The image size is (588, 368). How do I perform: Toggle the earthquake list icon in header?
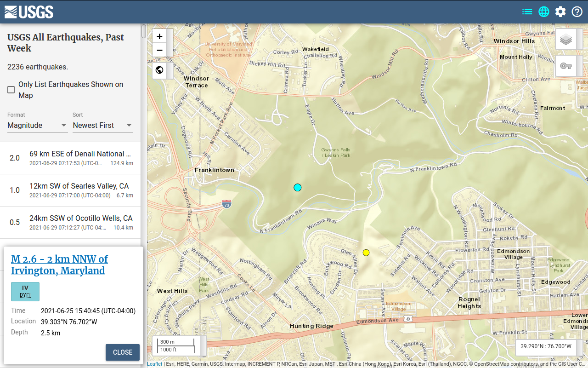[x=527, y=12]
